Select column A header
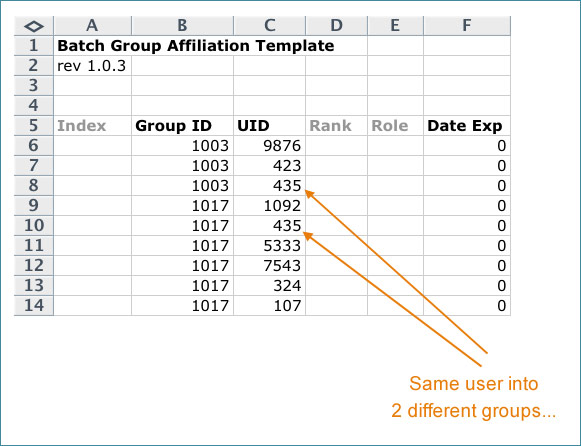Viewport: 581px width, 446px height. [92, 26]
